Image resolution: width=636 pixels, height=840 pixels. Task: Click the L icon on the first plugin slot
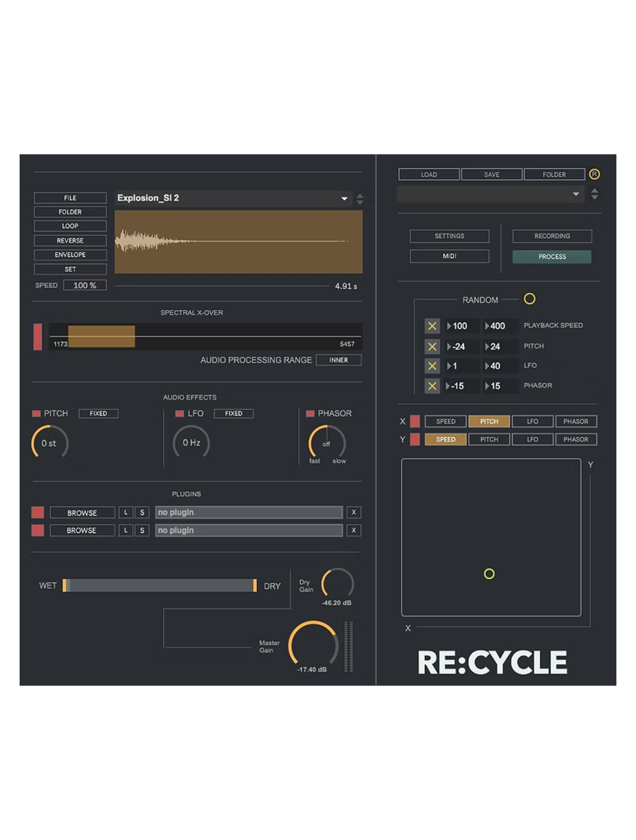[125, 512]
